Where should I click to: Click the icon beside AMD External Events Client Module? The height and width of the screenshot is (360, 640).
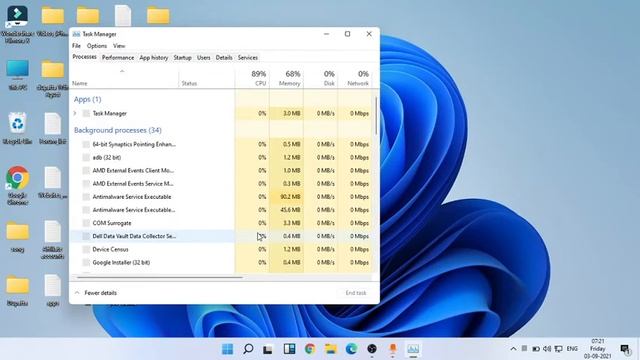[86, 171]
